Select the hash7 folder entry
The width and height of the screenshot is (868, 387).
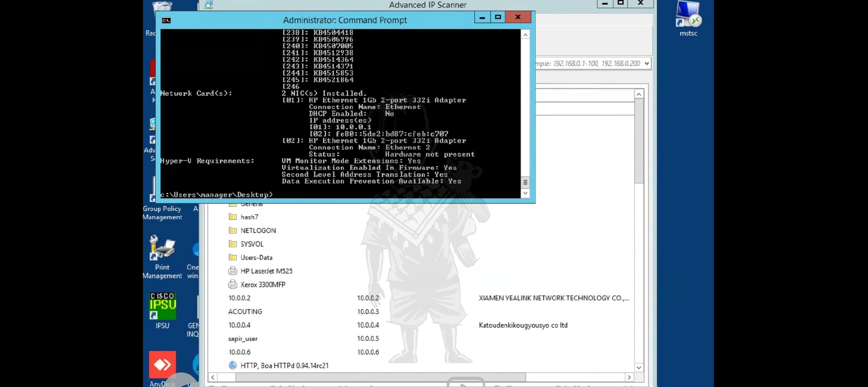[x=249, y=217]
